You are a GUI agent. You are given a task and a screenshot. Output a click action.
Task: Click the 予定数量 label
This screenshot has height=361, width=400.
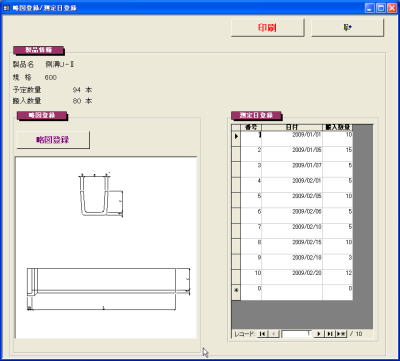(27, 90)
